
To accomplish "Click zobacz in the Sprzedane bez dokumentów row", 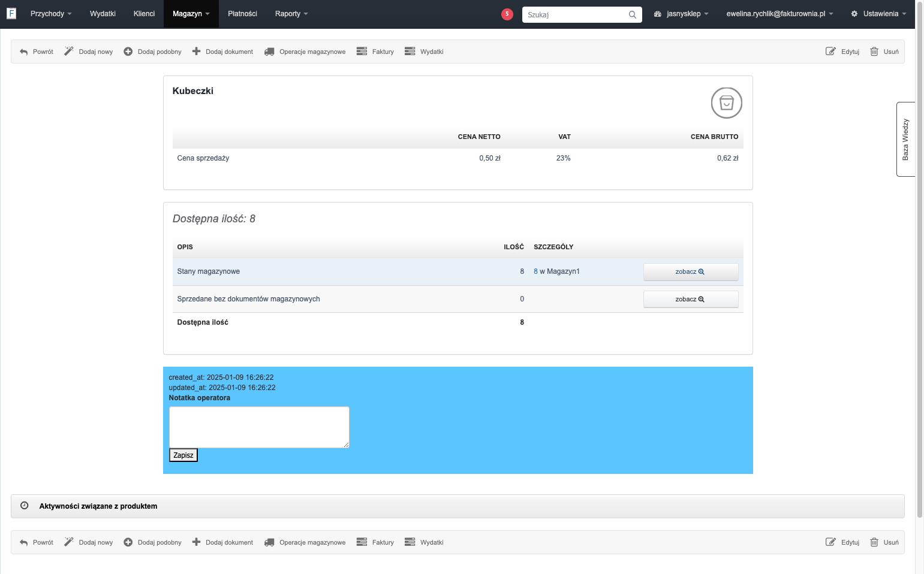I will (691, 300).
